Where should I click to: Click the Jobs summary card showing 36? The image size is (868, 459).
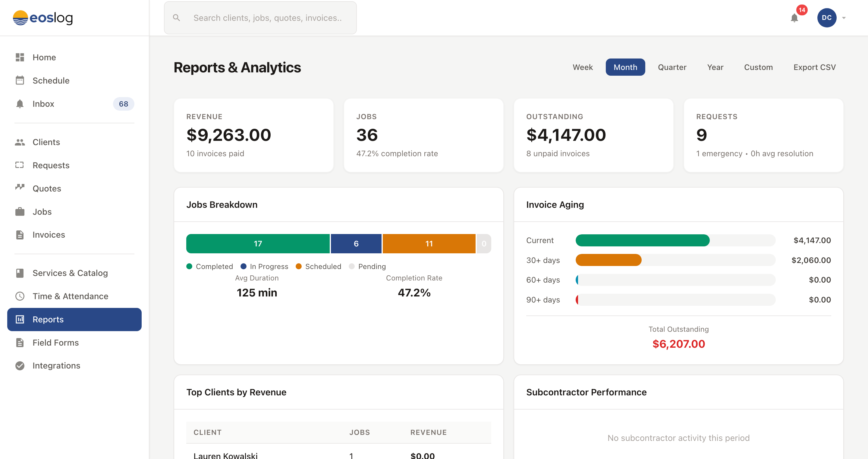click(x=423, y=135)
